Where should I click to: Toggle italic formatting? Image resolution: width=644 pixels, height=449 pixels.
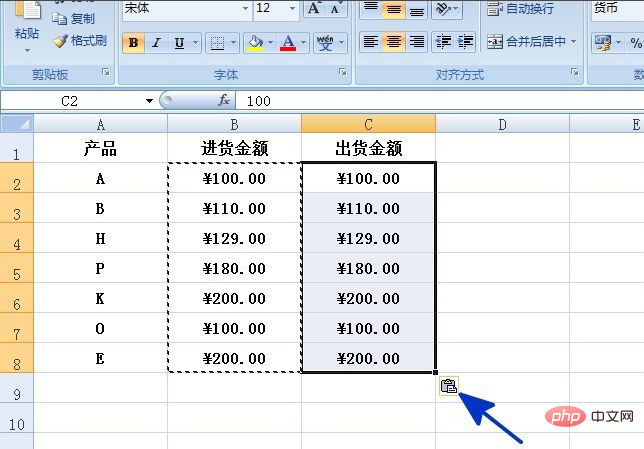tap(156, 43)
